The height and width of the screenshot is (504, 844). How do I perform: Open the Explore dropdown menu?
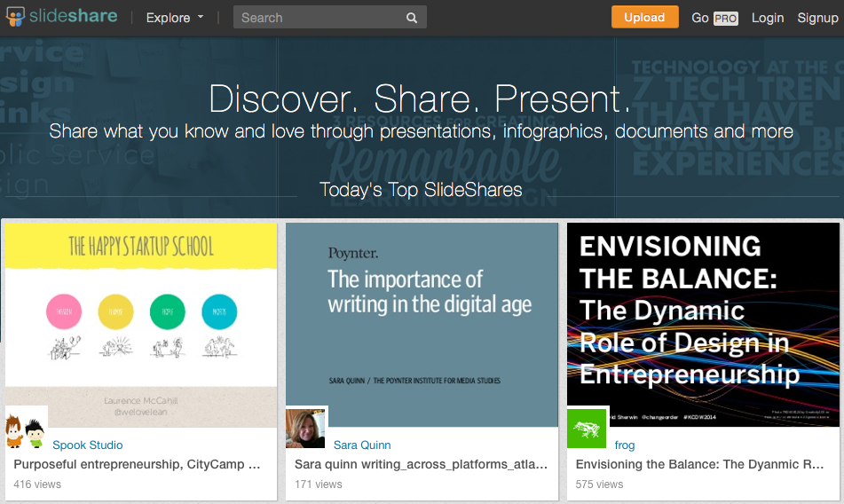(175, 18)
